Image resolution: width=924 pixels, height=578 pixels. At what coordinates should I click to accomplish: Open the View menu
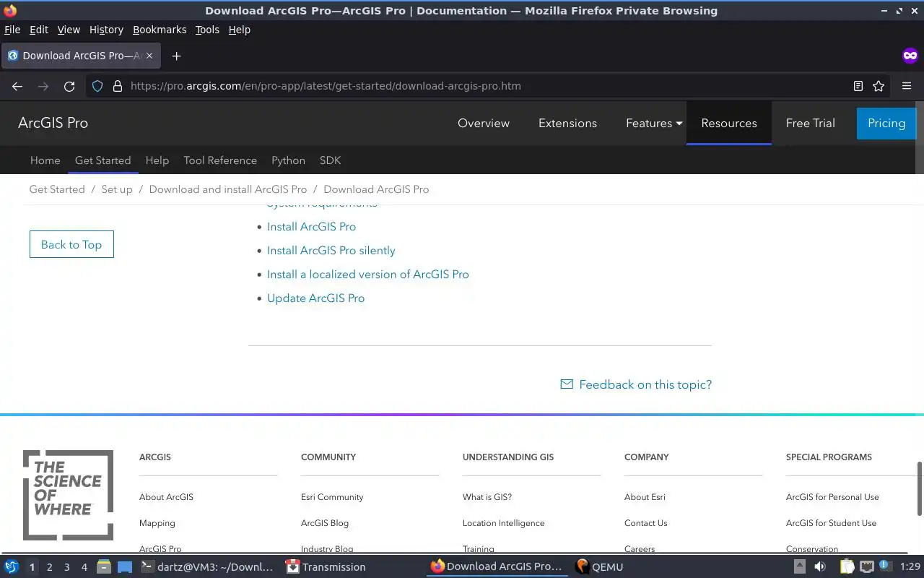coord(69,30)
